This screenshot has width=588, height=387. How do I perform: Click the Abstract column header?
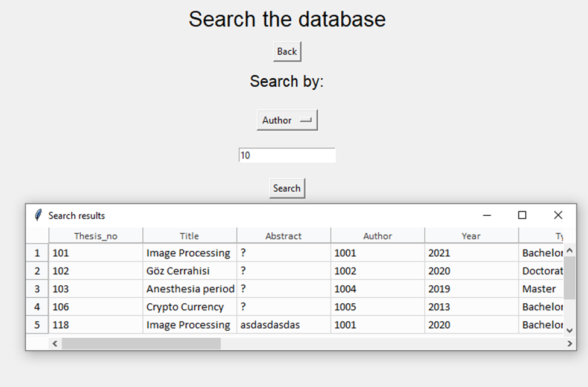[x=283, y=236]
